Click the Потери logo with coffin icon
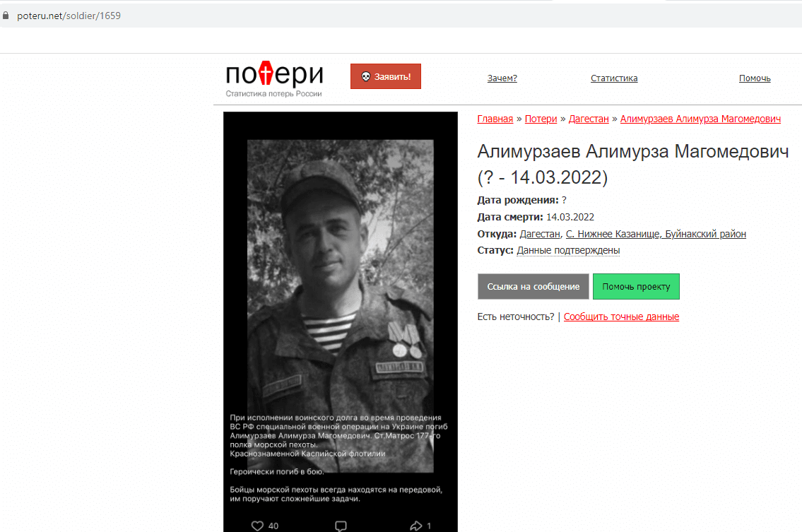This screenshot has height=532, width=802. click(274, 79)
